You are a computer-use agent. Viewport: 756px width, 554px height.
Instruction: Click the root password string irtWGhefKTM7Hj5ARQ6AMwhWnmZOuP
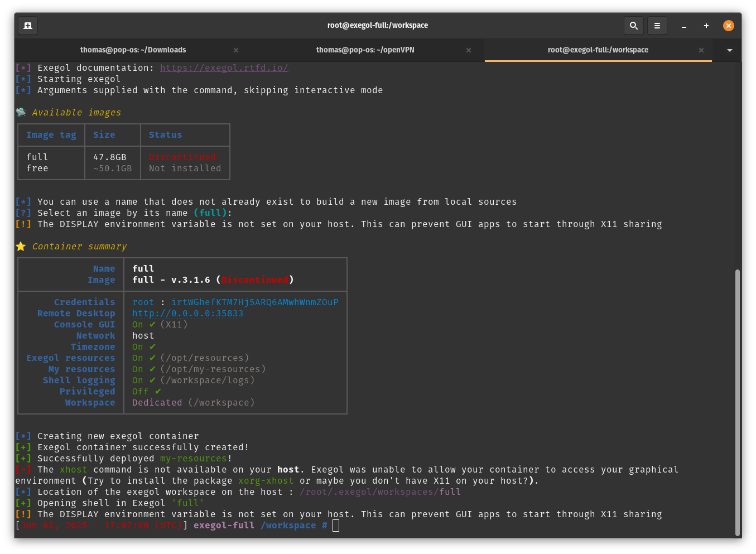(255, 302)
